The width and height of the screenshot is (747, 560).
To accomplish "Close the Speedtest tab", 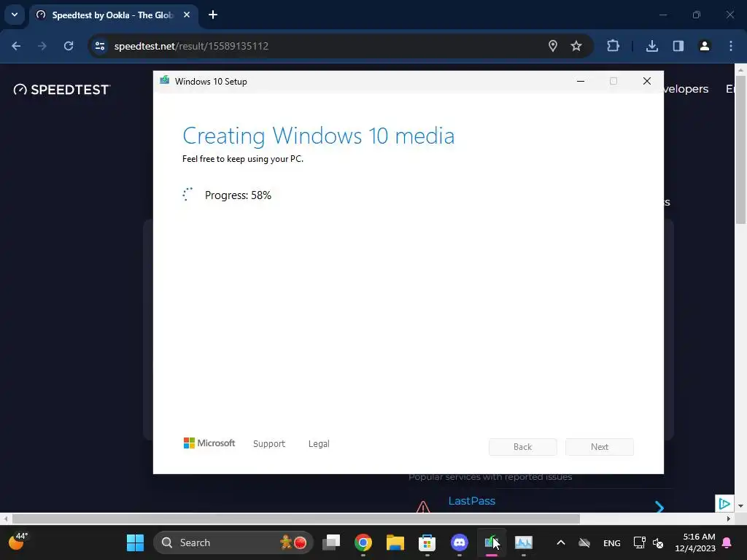I will pyautogui.click(x=187, y=15).
